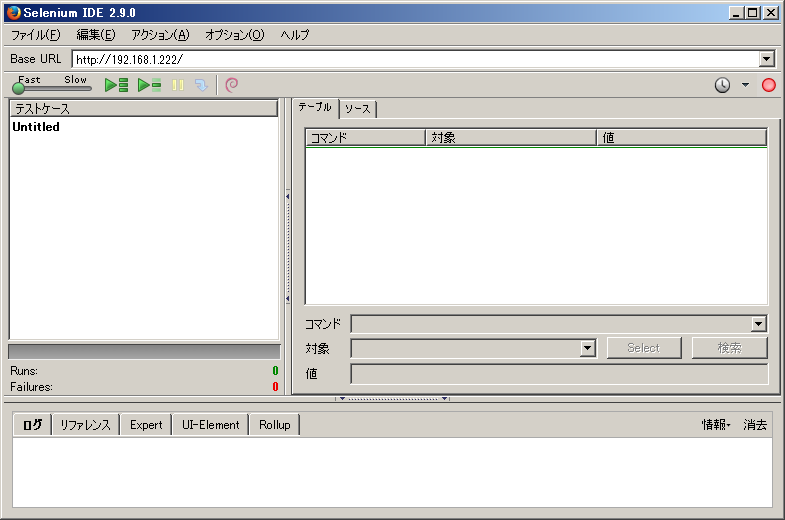Image resolution: width=785 pixels, height=520 pixels.
Task: Play current test case
Action: (x=149, y=85)
